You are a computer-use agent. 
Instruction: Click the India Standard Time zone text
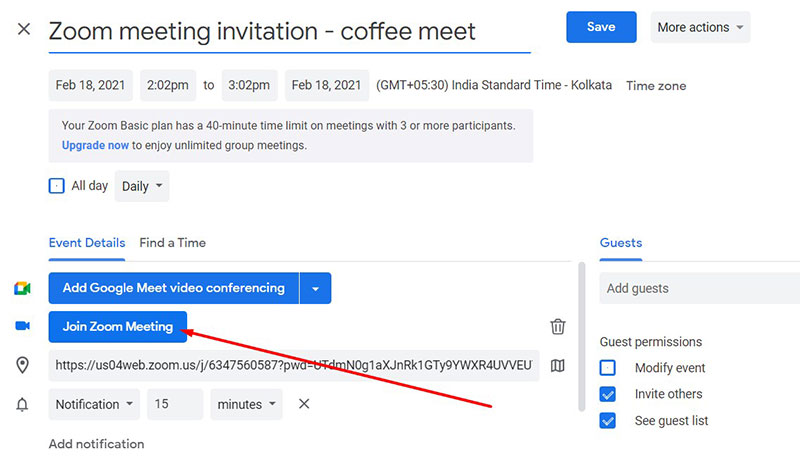494,85
